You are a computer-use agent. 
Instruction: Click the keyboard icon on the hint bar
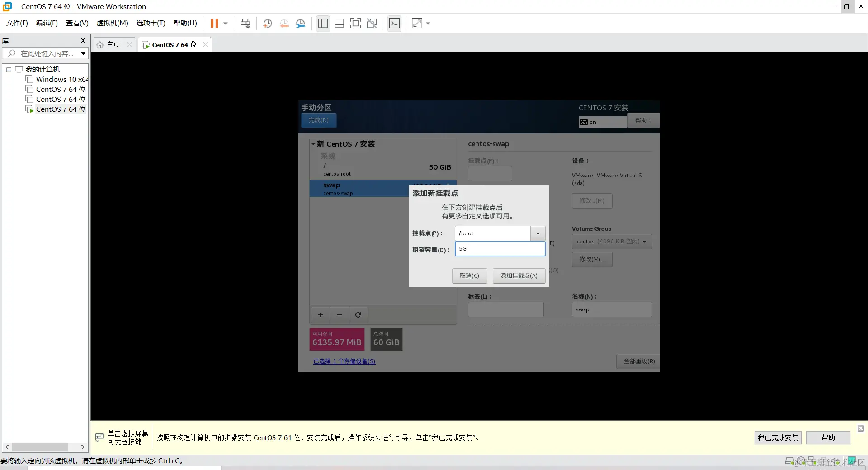coord(99,437)
